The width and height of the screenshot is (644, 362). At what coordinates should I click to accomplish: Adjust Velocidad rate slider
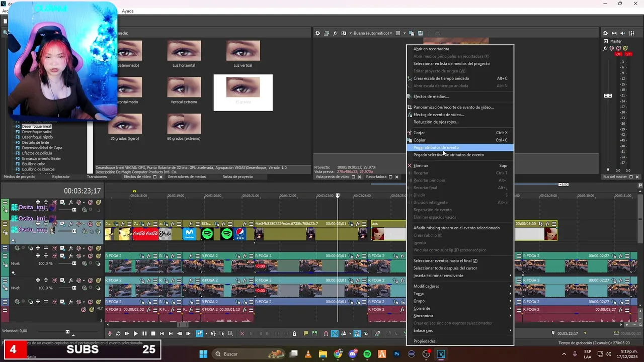(x=67, y=331)
